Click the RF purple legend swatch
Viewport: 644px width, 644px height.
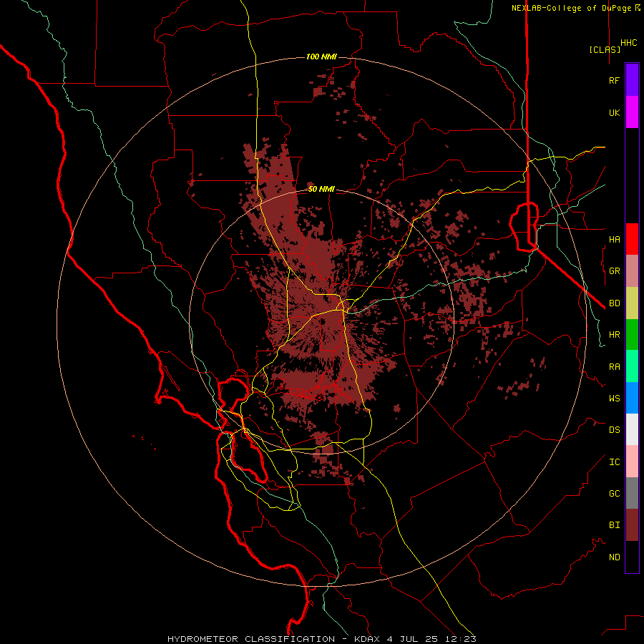(632, 80)
